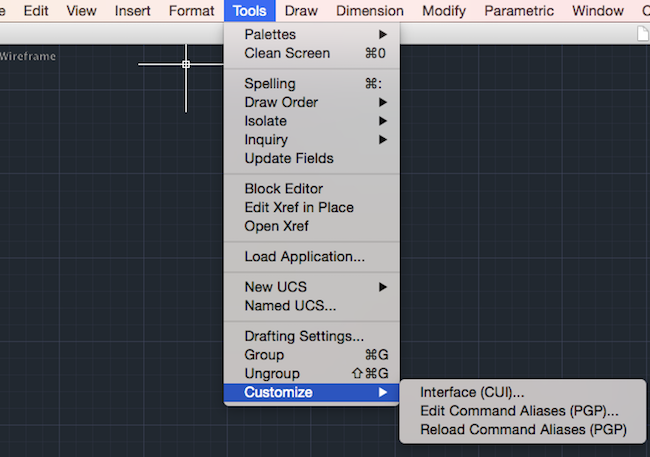Expand the New UCS submenu
The width and height of the screenshot is (650, 457).
pos(312,287)
